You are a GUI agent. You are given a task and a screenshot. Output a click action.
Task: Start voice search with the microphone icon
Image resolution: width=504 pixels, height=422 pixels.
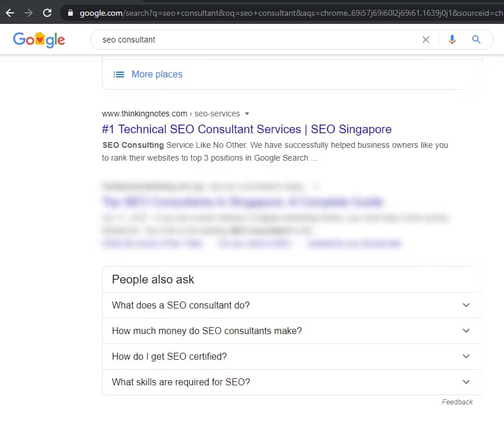coord(452,40)
